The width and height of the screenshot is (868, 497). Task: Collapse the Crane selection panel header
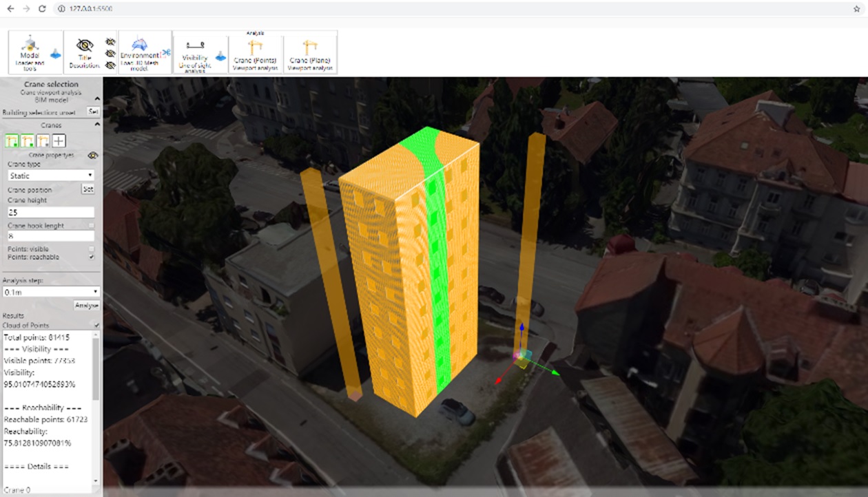(x=96, y=100)
